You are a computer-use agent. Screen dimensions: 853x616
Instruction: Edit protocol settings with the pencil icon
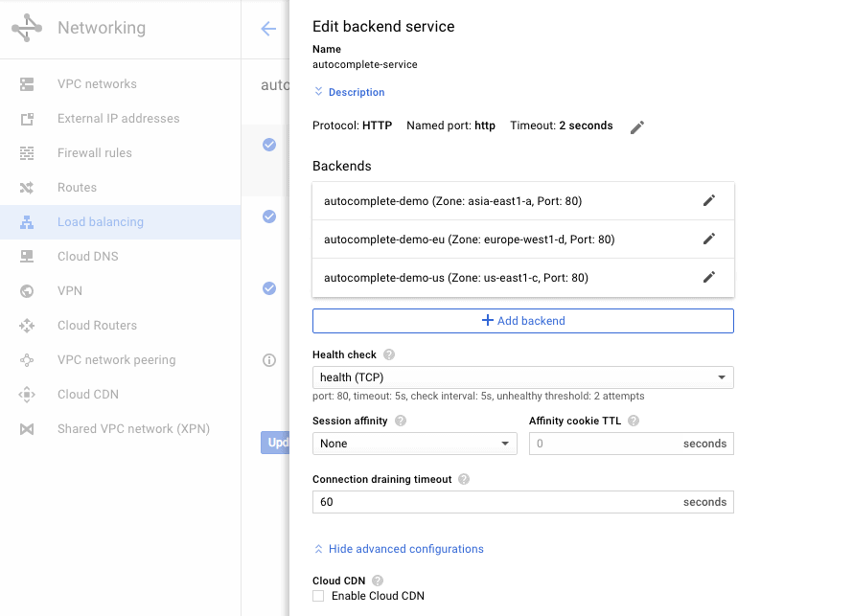pyautogui.click(x=636, y=126)
